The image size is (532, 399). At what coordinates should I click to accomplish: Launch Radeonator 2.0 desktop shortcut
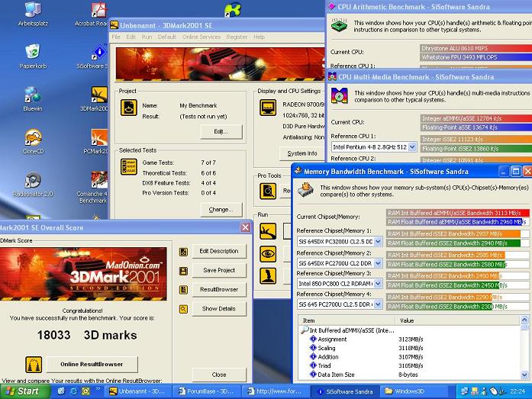(33, 185)
